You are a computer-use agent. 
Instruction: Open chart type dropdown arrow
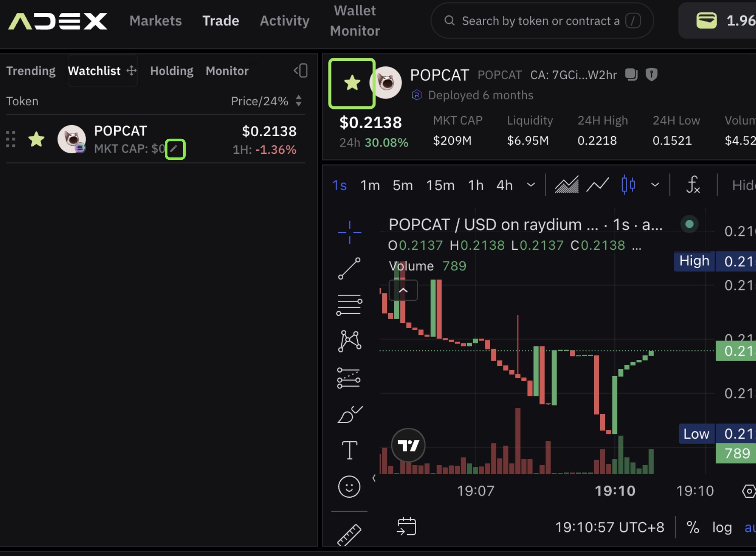(x=655, y=185)
